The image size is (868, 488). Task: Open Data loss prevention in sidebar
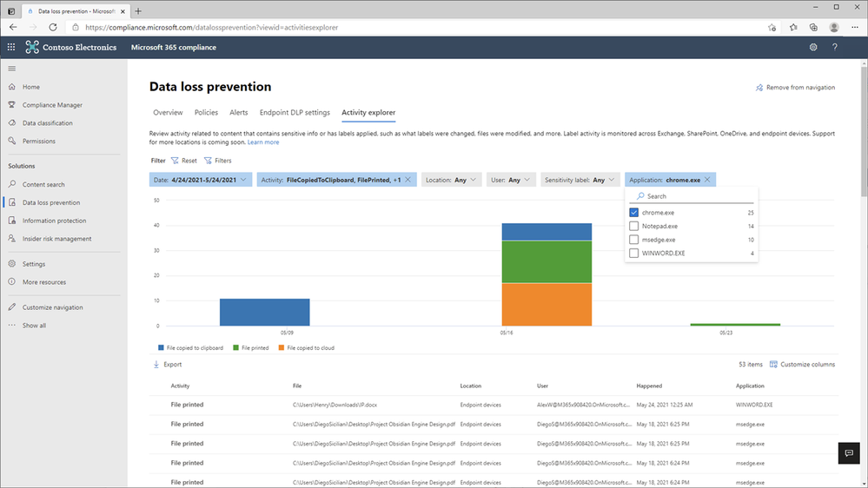coord(51,202)
